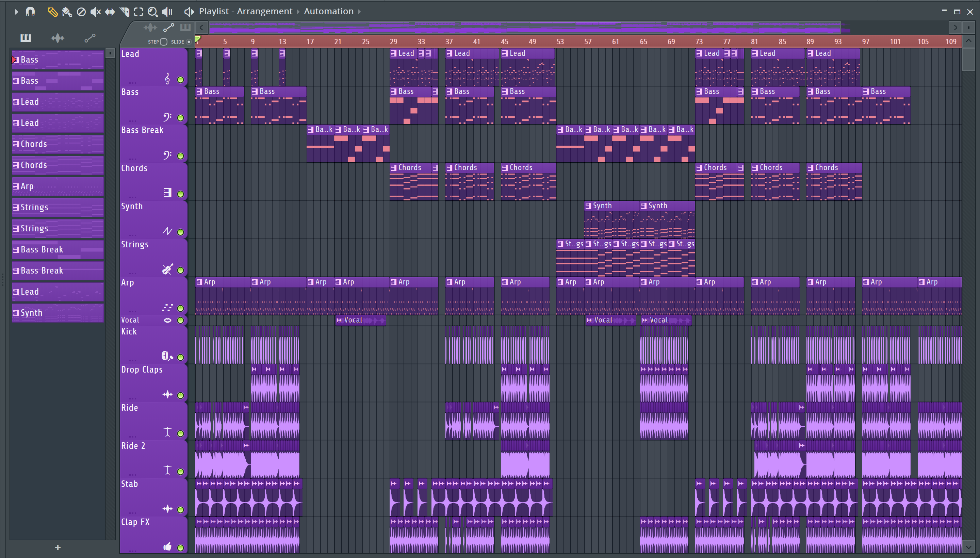
Task: Click clapping hand icon on Clap FX track
Action: 167,546
